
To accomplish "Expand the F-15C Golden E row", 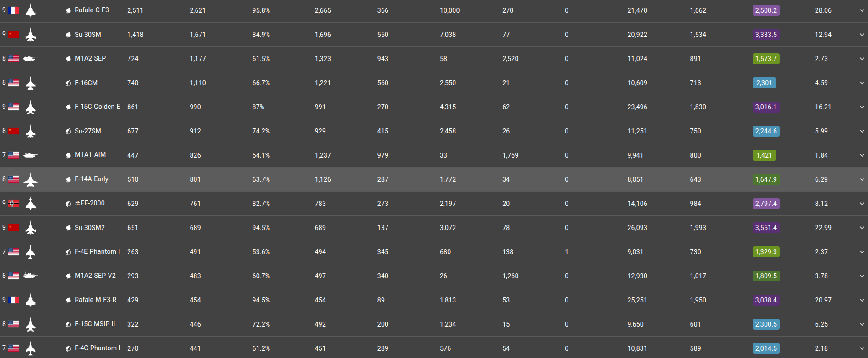I will 862,107.
